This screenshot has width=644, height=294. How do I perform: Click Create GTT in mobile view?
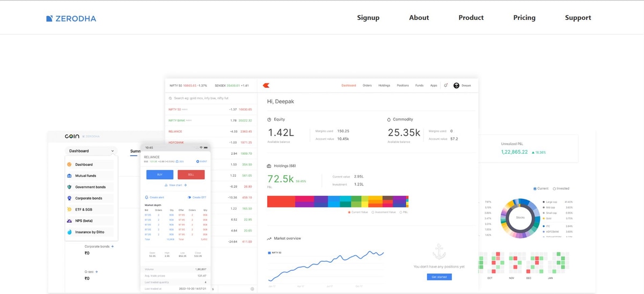click(197, 197)
